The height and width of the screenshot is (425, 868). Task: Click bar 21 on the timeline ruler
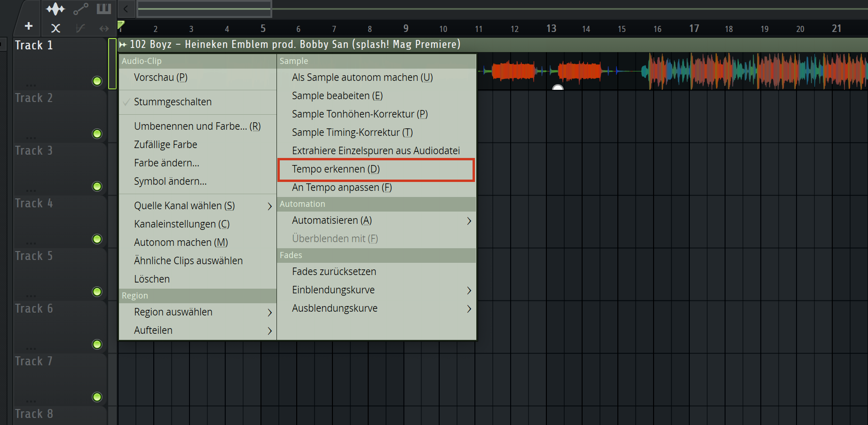[836, 29]
